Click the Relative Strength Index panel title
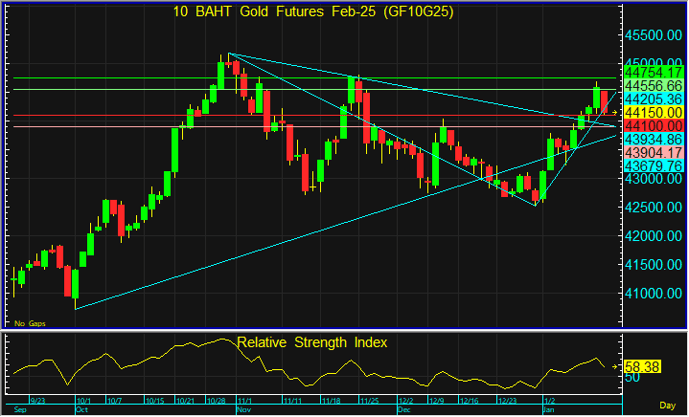Image resolution: width=689 pixels, height=417 pixels. tap(311, 343)
